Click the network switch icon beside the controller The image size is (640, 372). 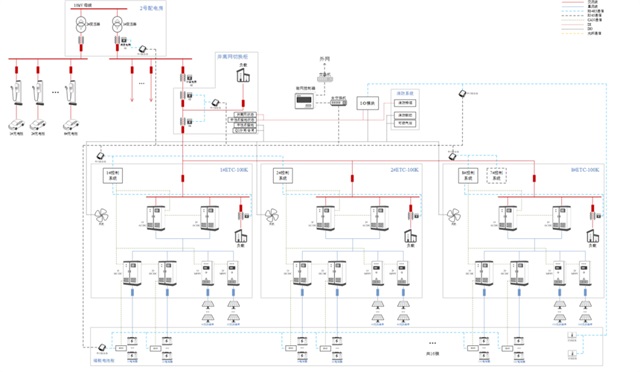click(339, 102)
